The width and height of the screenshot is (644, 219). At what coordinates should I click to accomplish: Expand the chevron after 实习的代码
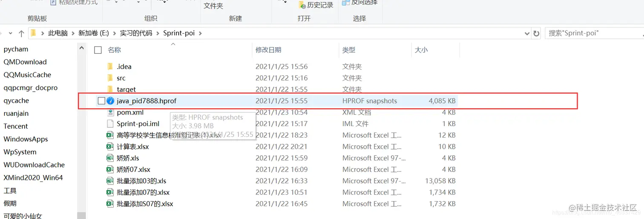pyautogui.click(x=158, y=33)
